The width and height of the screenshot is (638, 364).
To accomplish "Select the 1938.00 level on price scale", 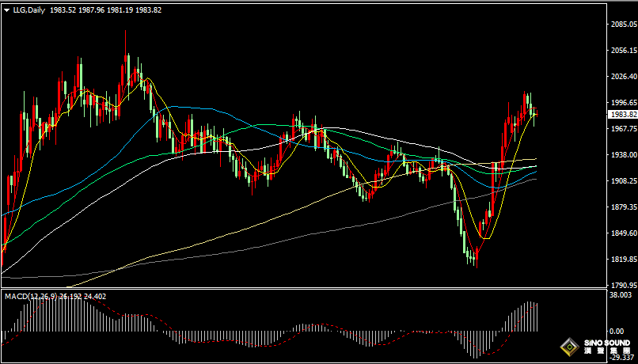I will [x=624, y=155].
